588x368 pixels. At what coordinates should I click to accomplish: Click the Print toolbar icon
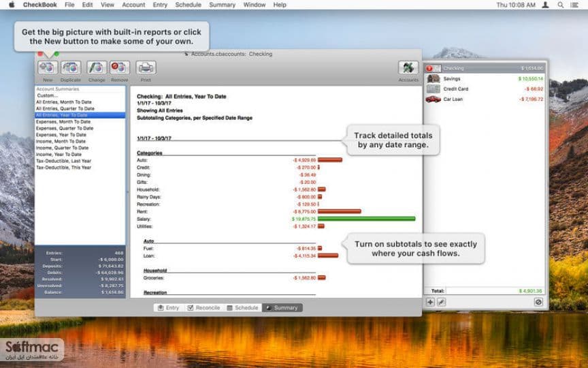tap(146, 67)
